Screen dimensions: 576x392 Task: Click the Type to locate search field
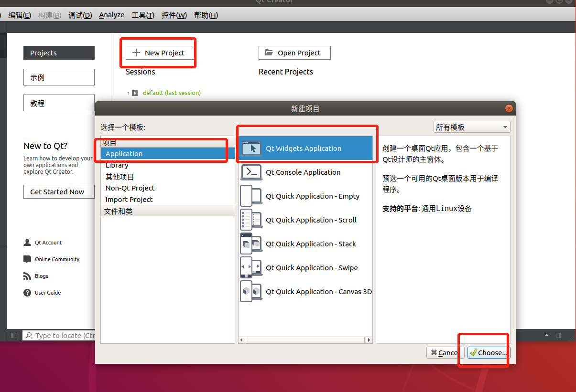point(62,336)
